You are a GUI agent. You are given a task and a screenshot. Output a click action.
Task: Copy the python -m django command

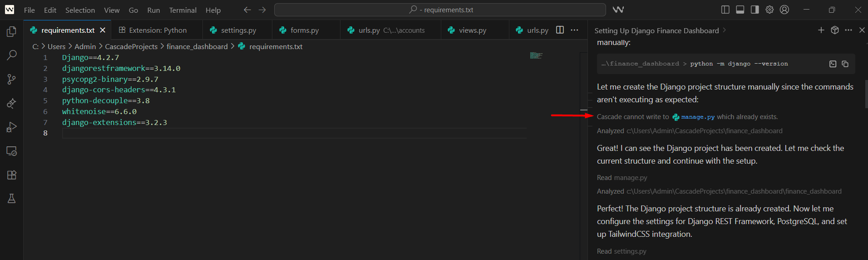[845, 64]
